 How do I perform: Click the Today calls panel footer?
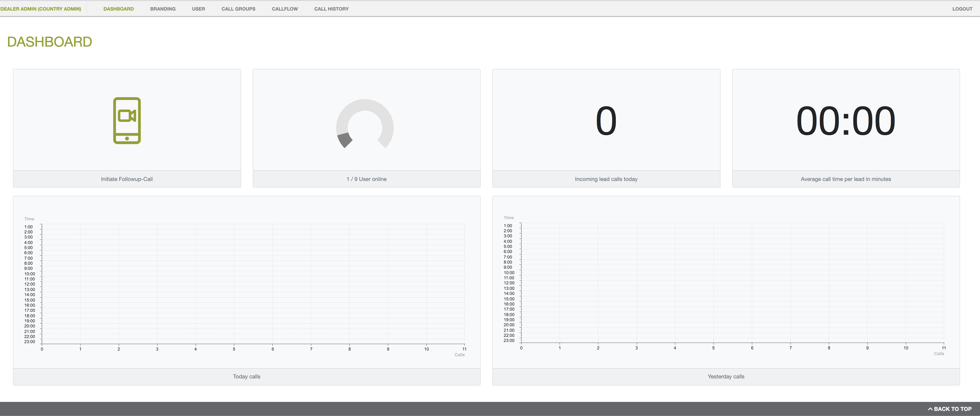point(246,377)
